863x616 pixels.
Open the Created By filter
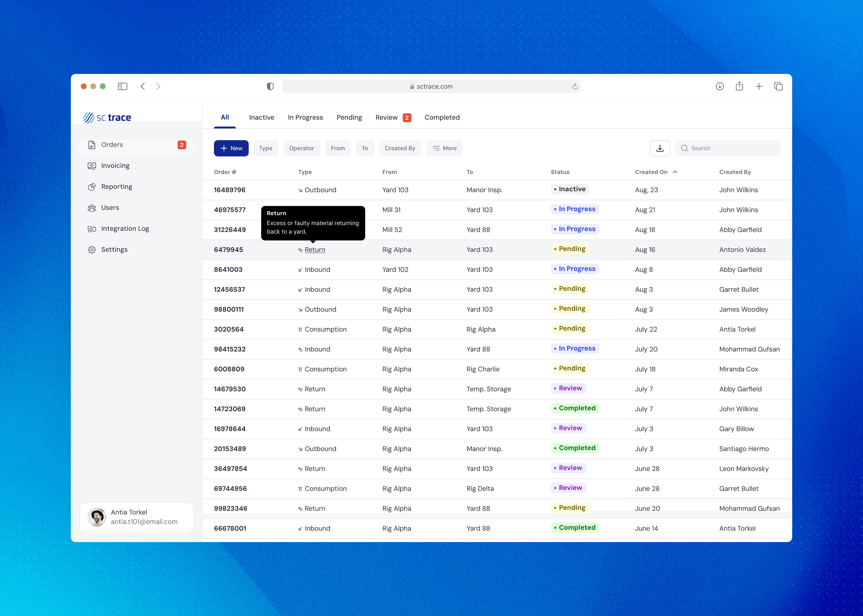pyautogui.click(x=400, y=148)
